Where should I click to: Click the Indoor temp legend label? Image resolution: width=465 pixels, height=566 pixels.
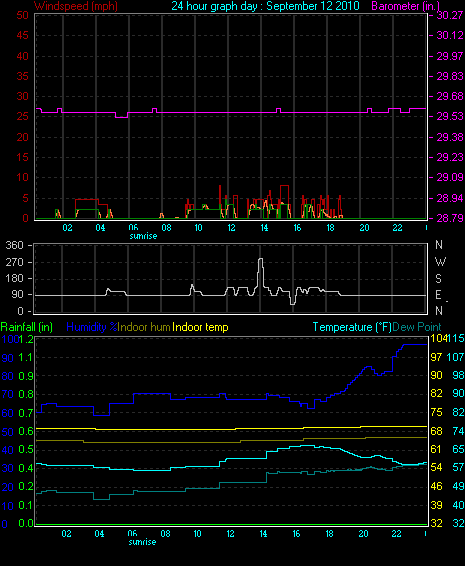point(200,327)
